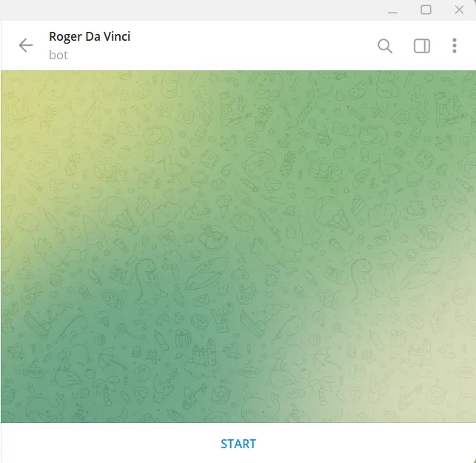Go back using the left arrow
476x463 pixels.
[x=26, y=46]
